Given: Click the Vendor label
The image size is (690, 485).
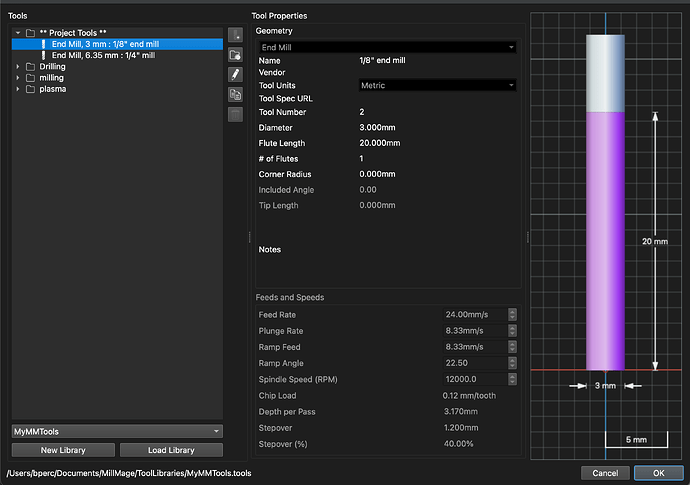Looking at the screenshot, I should pyautogui.click(x=272, y=73).
